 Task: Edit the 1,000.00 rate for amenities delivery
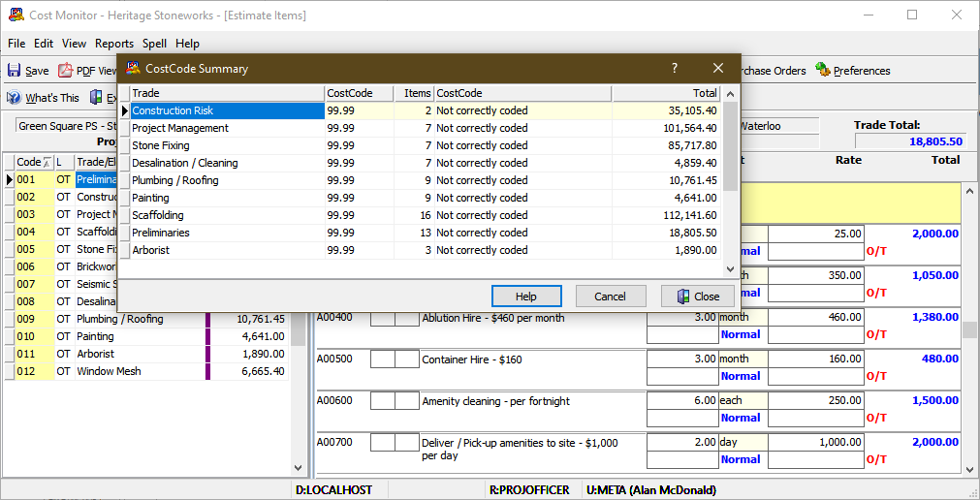click(x=815, y=443)
